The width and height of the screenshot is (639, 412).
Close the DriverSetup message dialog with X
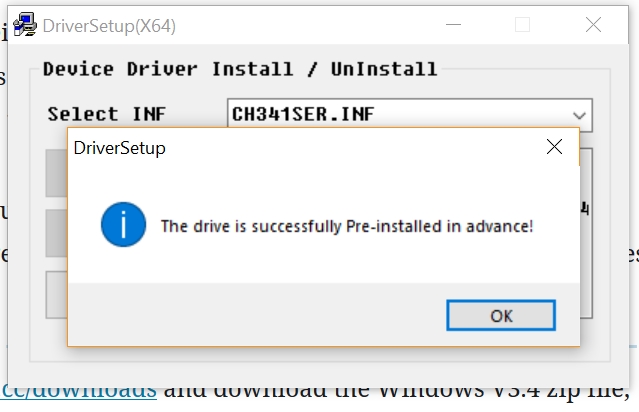pyautogui.click(x=555, y=148)
